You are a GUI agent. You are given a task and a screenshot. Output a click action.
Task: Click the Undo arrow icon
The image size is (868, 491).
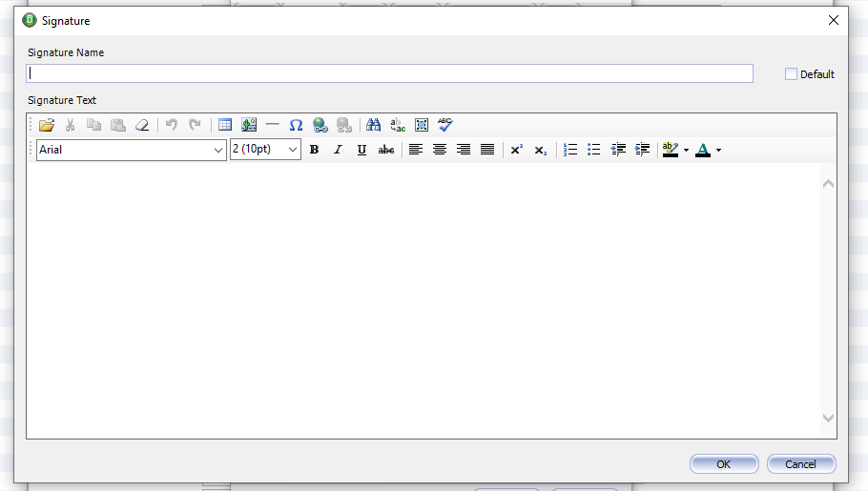pos(172,125)
